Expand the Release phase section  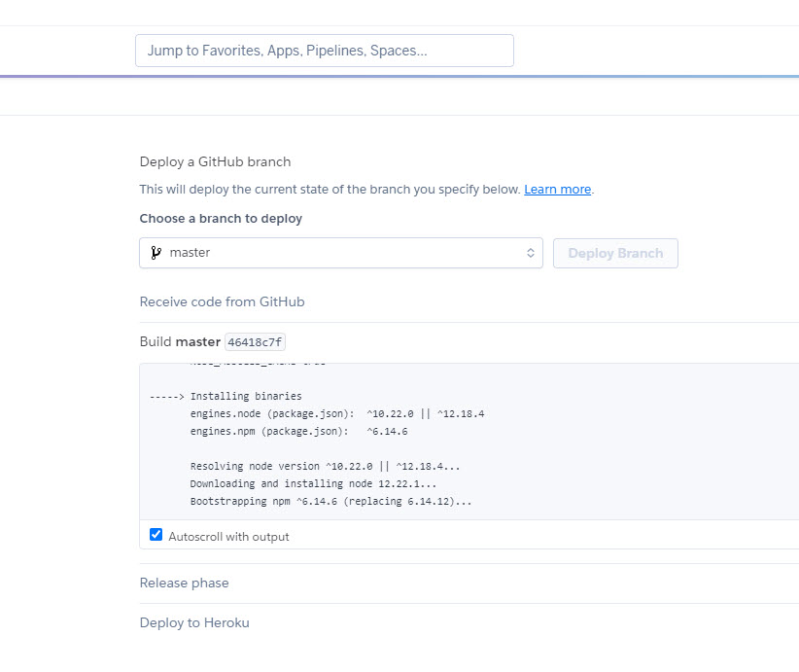pos(184,584)
